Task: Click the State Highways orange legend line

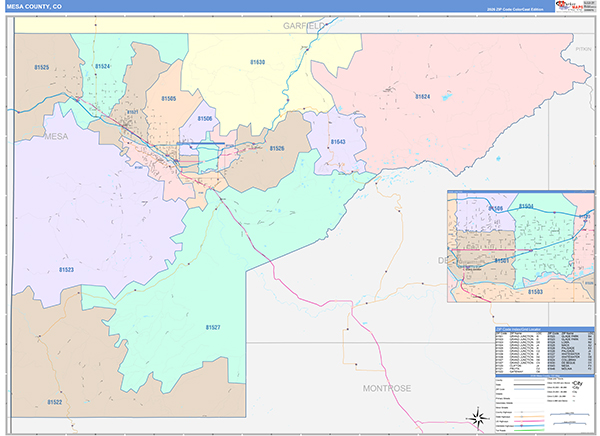Action: 530,416
